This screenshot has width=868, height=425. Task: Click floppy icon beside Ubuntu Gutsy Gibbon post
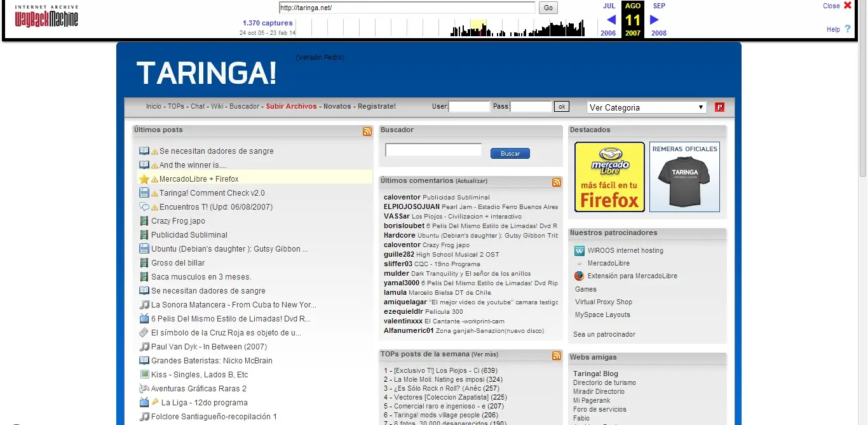(144, 249)
